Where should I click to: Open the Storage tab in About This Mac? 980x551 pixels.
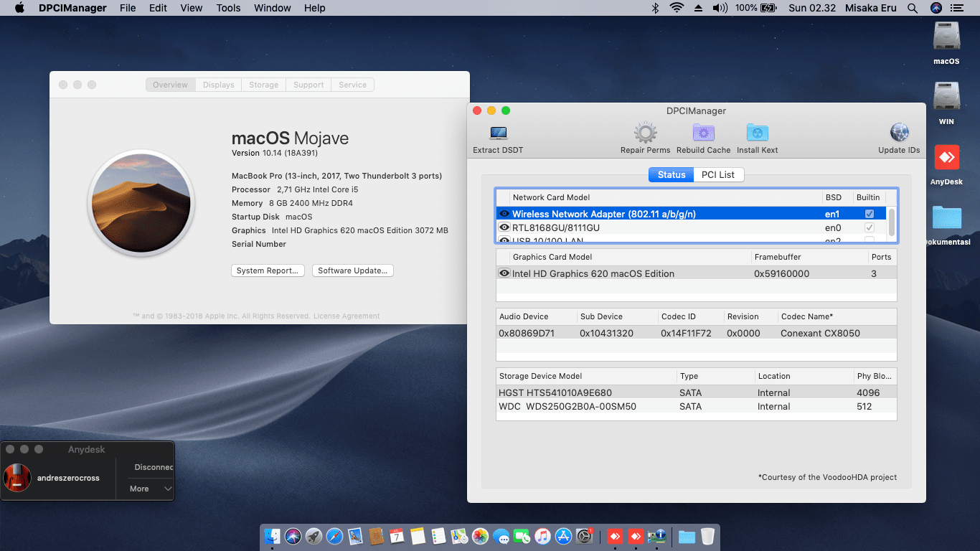coord(263,85)
